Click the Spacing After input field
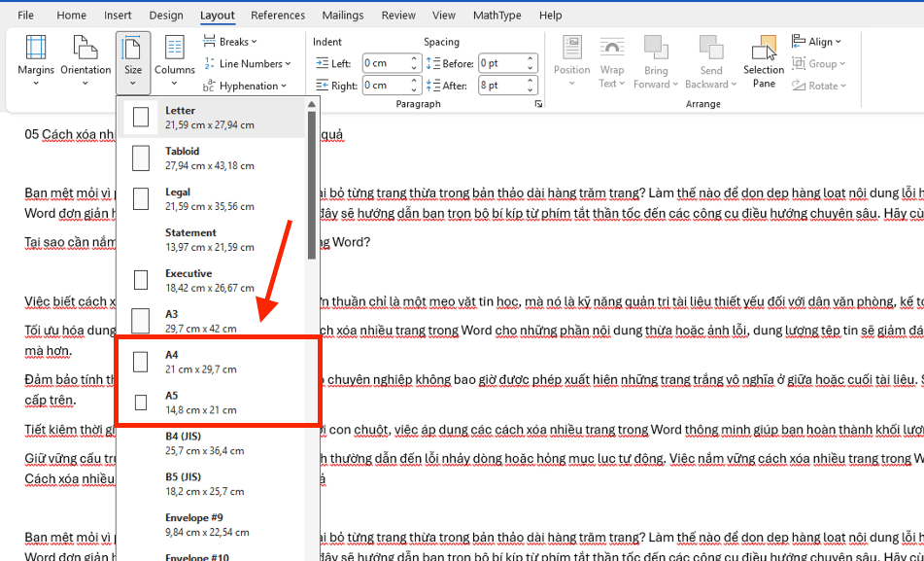Viewport: 924px width, 561px height. [x=501, y=86]
